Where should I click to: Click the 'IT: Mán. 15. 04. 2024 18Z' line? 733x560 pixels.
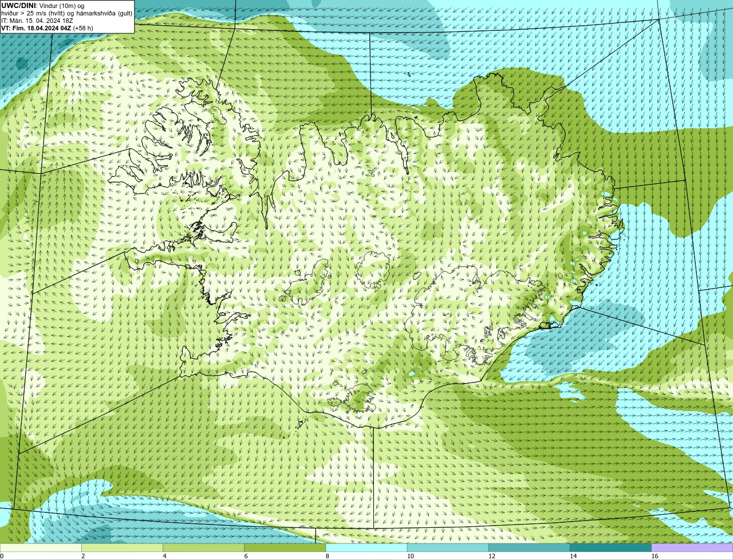pos(37,21)
